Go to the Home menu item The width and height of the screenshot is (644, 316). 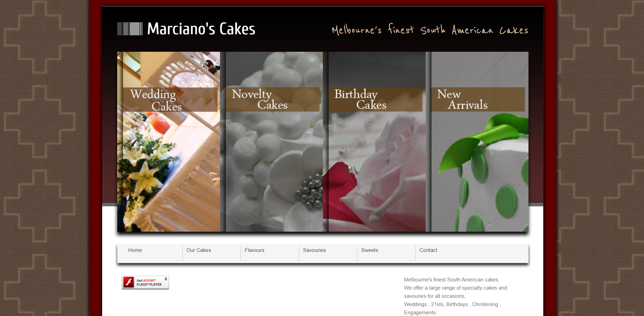[x=135, y=250]
